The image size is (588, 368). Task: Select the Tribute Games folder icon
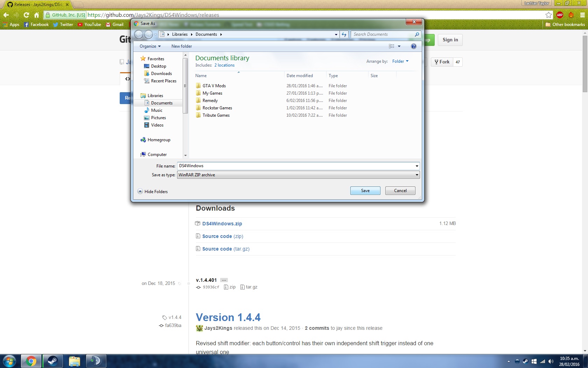point(198,115)
